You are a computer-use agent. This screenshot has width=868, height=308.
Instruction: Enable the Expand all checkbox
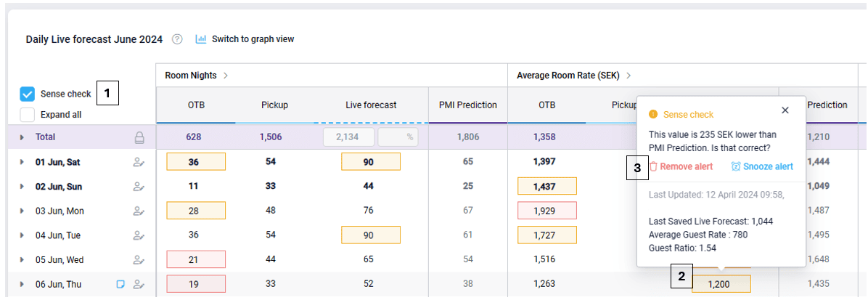click(x=28, y=114)
